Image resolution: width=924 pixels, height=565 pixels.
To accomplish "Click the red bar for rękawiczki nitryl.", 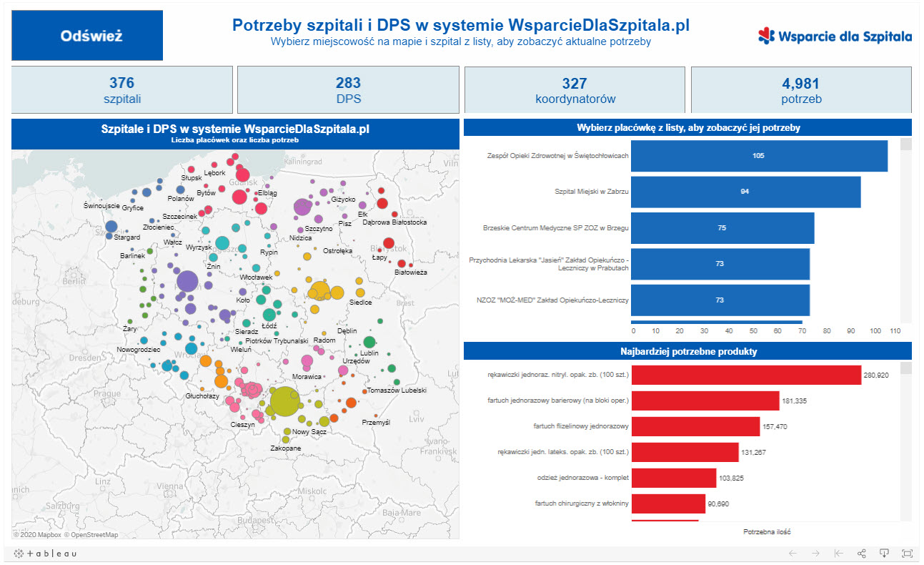I will pyautogui.click(x=746, y=375).
